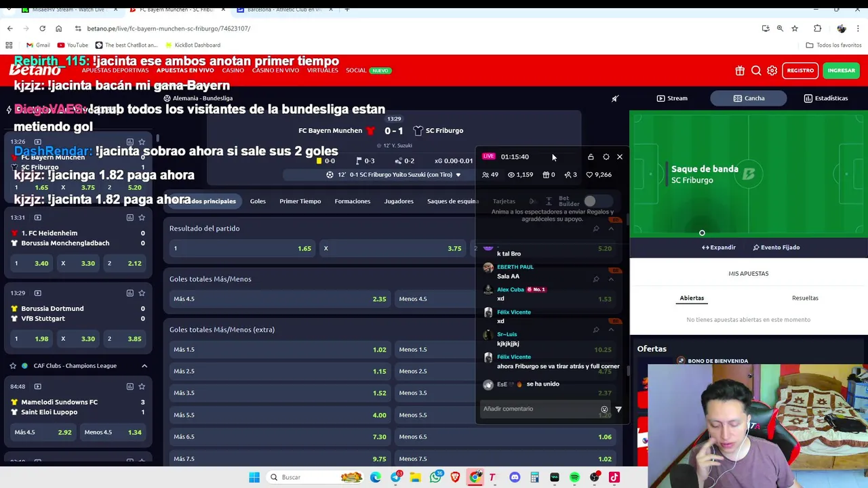Open WhatsApp from the taskbar
868x488 pixels.
point(435,477)
